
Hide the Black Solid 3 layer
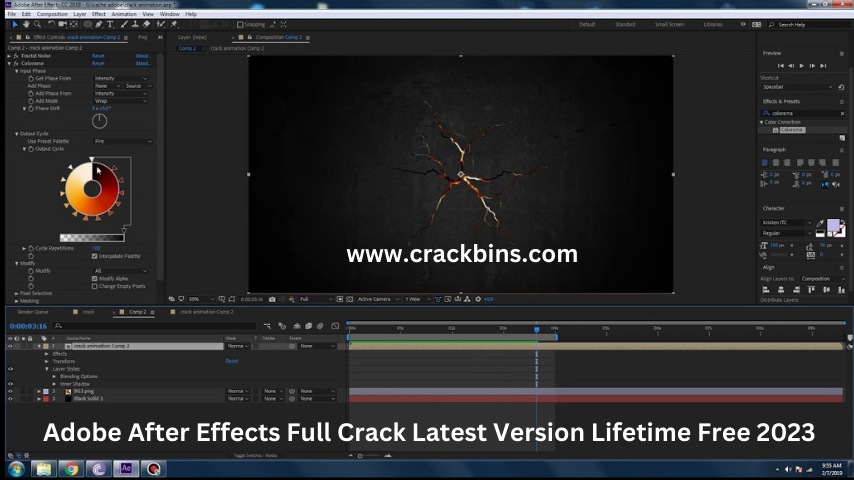point(10,399)
